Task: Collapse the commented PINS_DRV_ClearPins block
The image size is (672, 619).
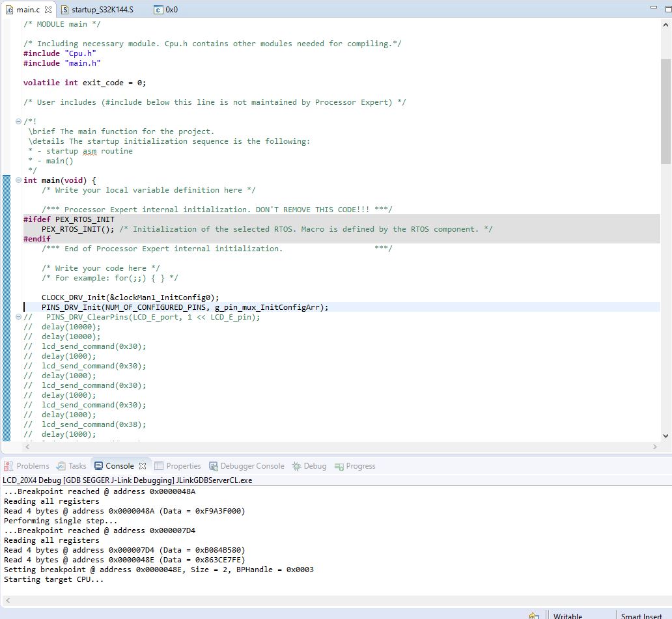Action: tap(18, 316)
